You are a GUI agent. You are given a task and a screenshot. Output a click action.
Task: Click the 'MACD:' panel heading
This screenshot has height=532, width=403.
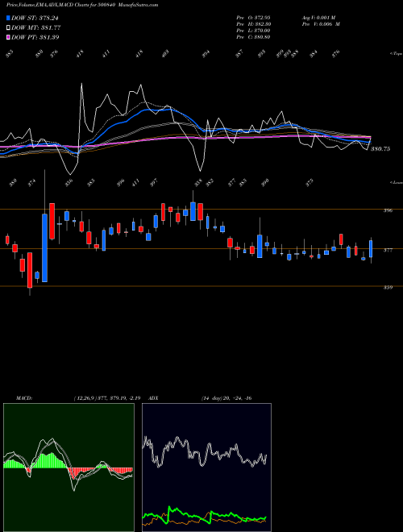point(24,398)
